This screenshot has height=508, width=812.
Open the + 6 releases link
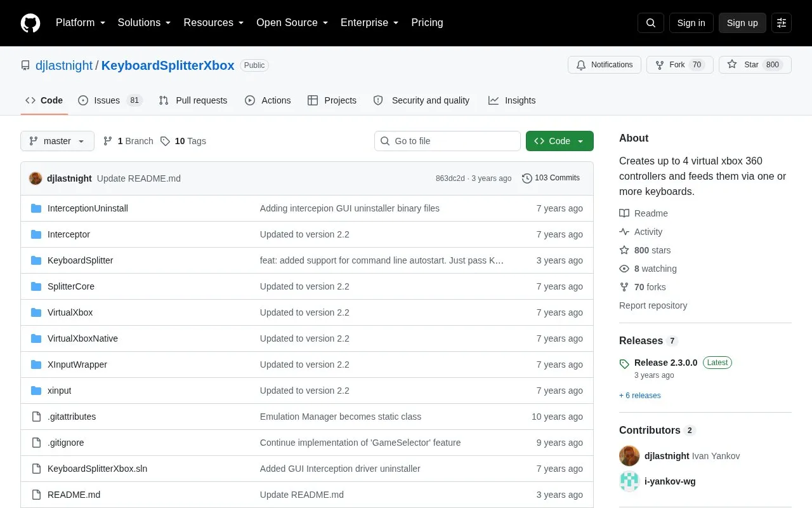[640, 396]
